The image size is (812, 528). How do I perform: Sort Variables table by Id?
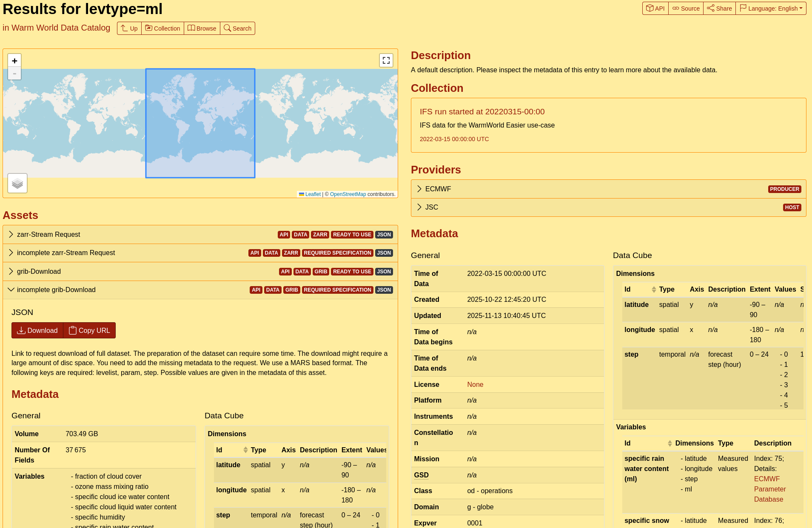coord(648,443)
